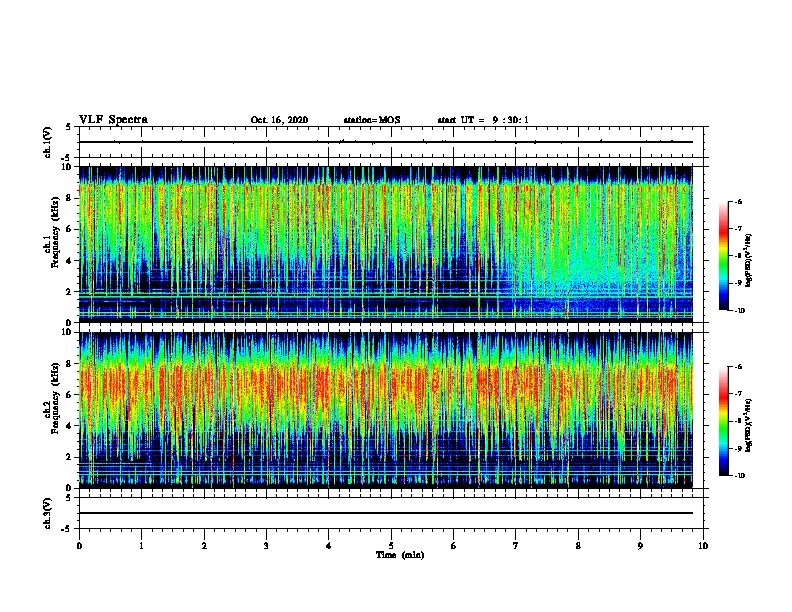Click the "-10" tick on ch.1 colorbar
Viewport: 792px width, 612px height.
coord(739,311)
